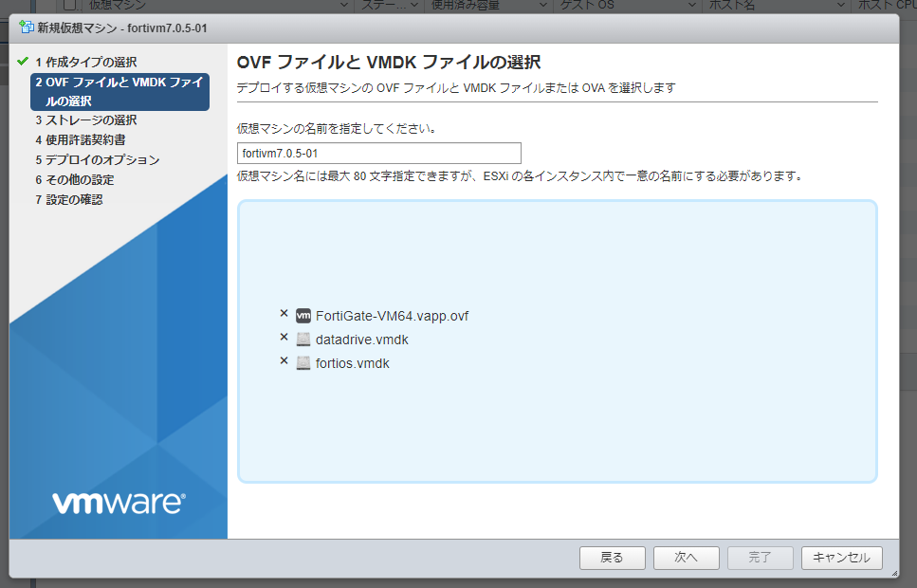917x588 pixels.
Task: Click the fortios.vmdk file name
Action: 352,363
